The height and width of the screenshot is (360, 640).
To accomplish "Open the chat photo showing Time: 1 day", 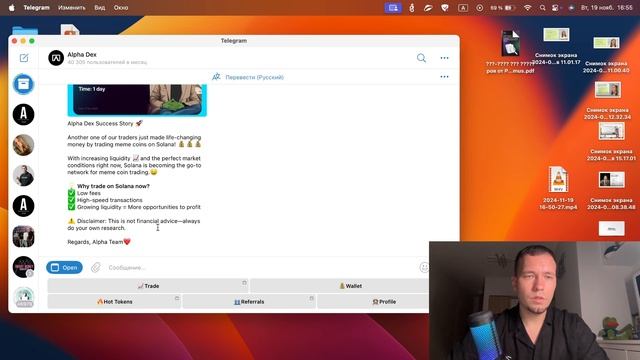I will [137, 100].
